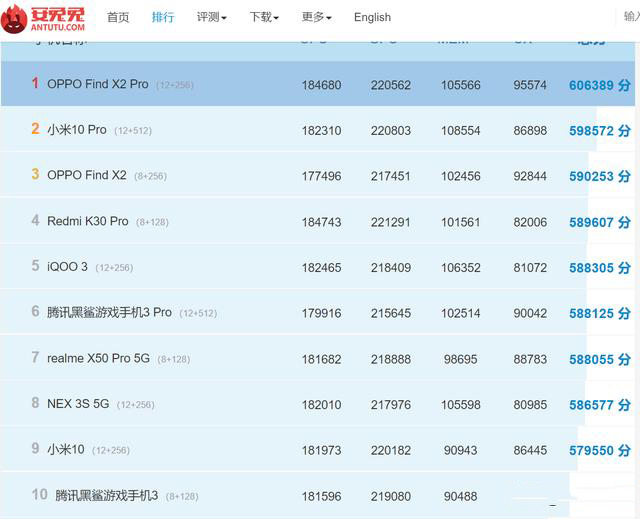Click total score 586577 分
The height and width of the screenshot is (519, 640).
click(600, 406)
